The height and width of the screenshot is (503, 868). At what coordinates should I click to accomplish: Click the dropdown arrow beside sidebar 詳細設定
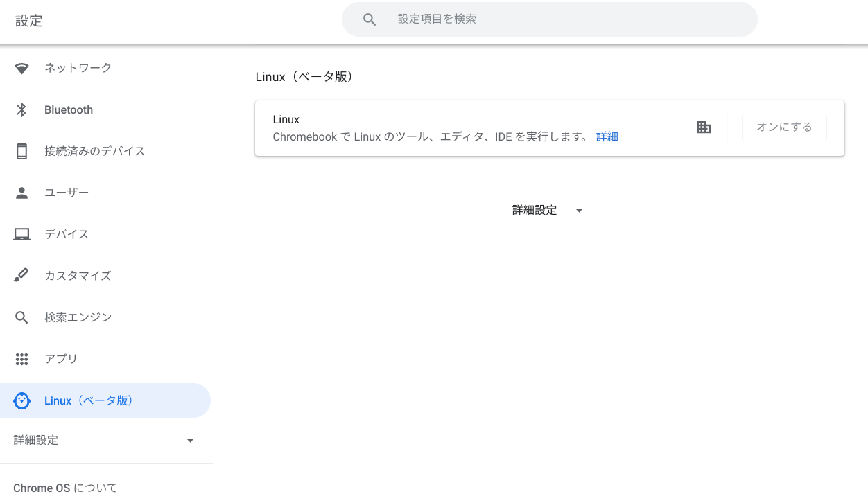click(x=191, y=441)
